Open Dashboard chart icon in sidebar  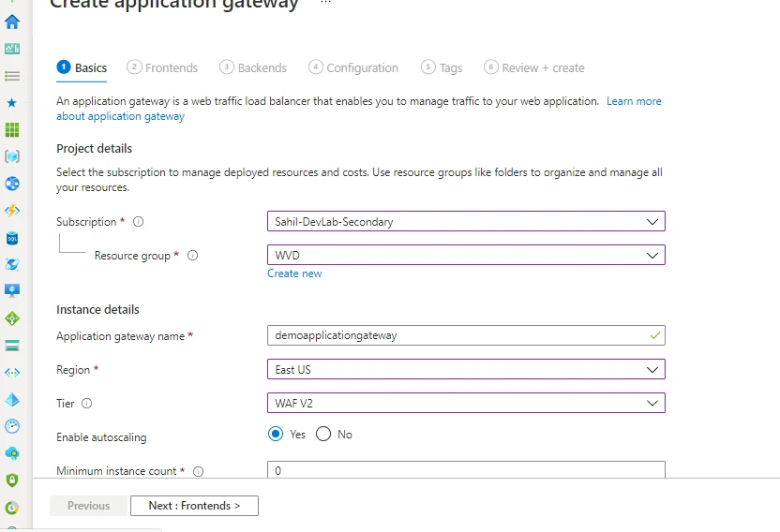tap(12, 49)
